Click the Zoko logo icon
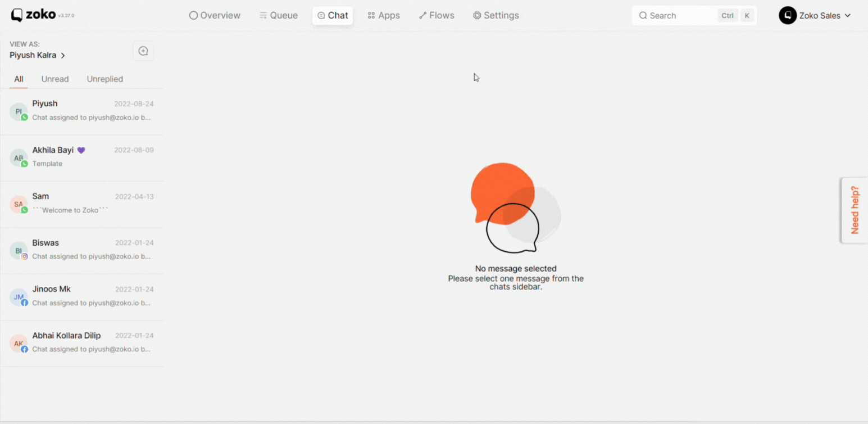 tap(17, 15)
